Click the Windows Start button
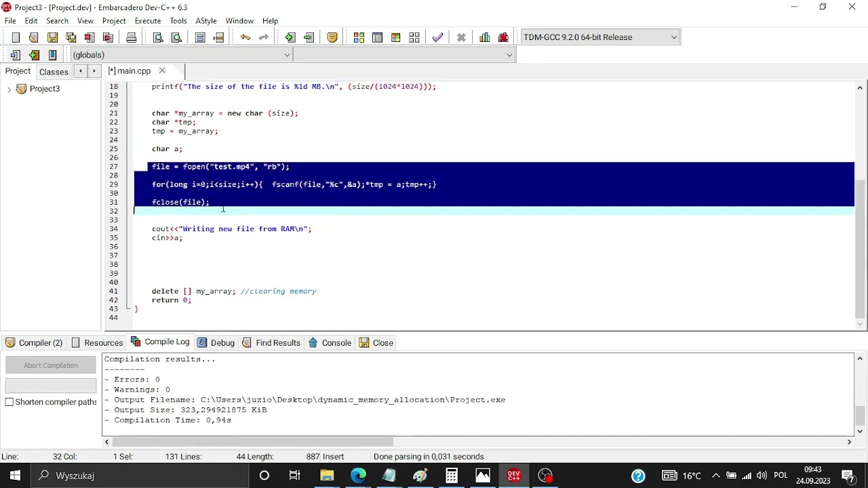The image size is (868, 488). pos(16,476)
